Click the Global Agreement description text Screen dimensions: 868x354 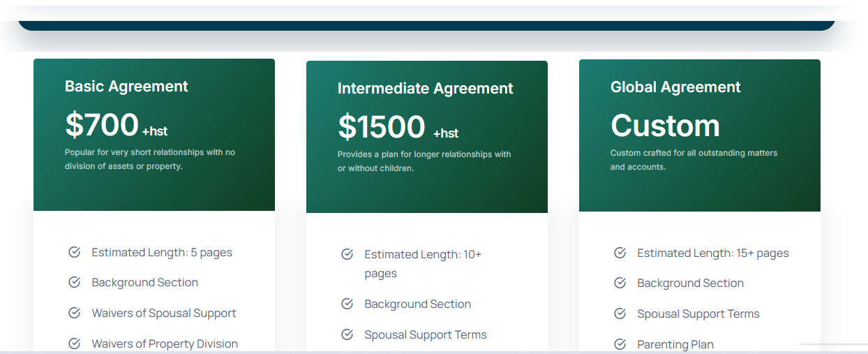tap(694, 160)
